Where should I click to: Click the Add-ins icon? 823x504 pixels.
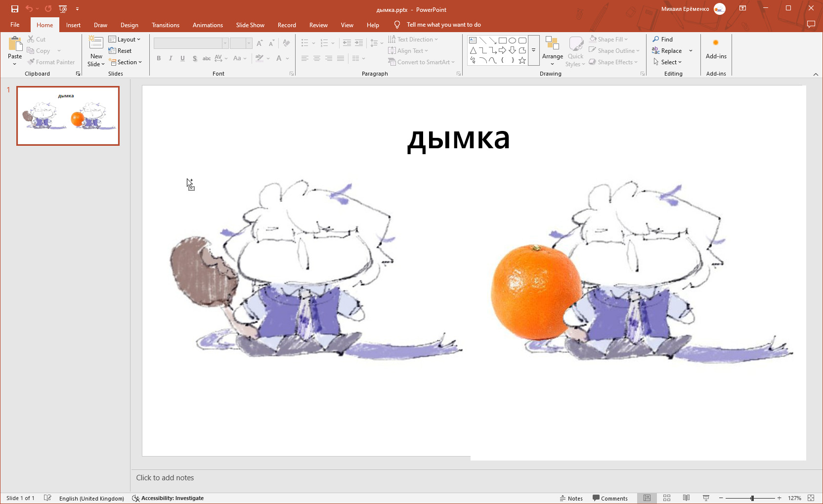716,43
